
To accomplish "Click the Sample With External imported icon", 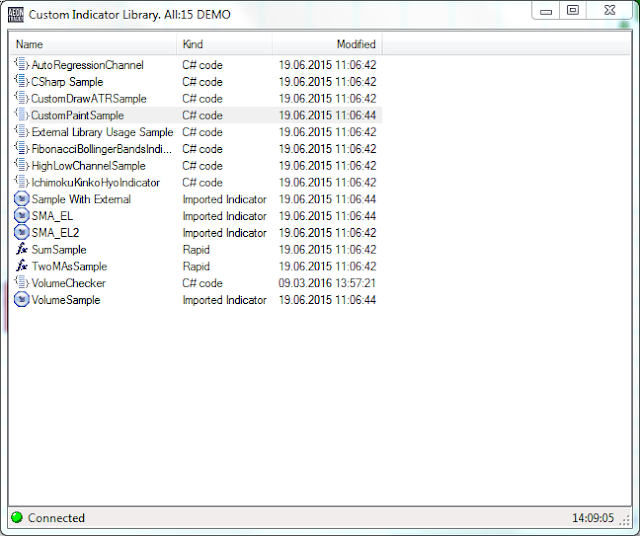I will (x=22, y=199).
